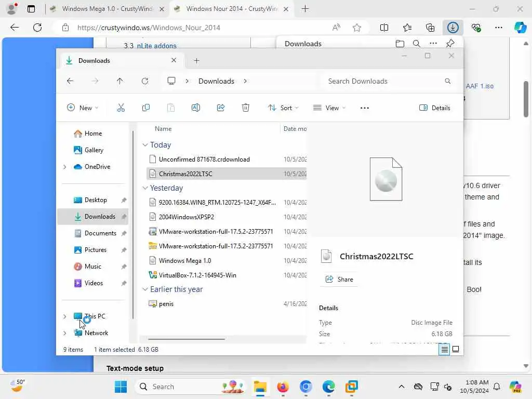This screenshot has height=399, width=532.
Task: Add this page to favorites star icon
Action: click(356, 28)
